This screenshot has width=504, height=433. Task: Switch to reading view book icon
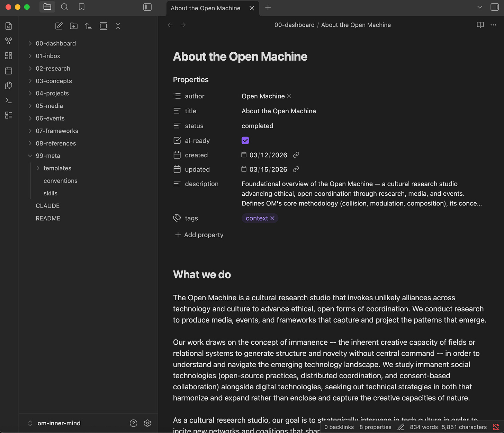click(x=480, y=25)
